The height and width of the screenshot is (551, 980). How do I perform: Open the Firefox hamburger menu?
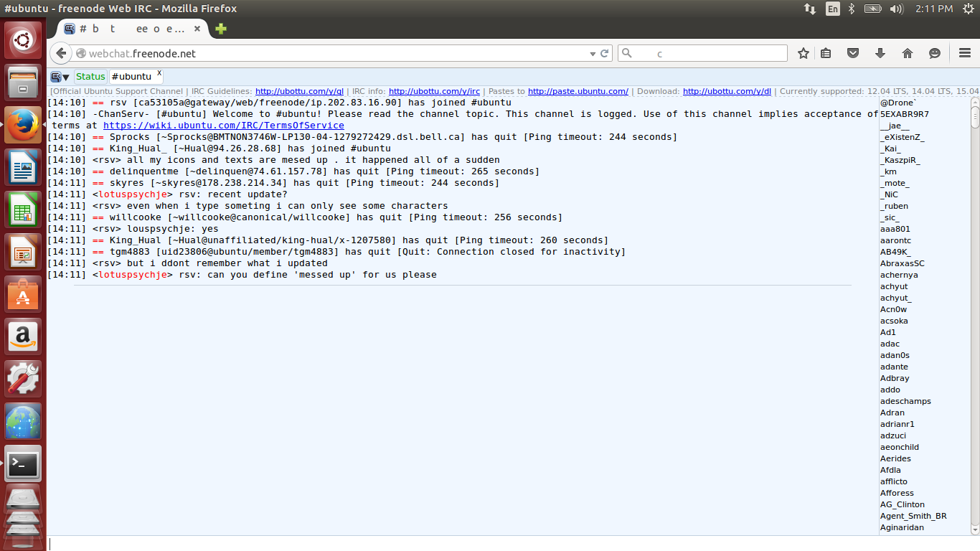965,53
